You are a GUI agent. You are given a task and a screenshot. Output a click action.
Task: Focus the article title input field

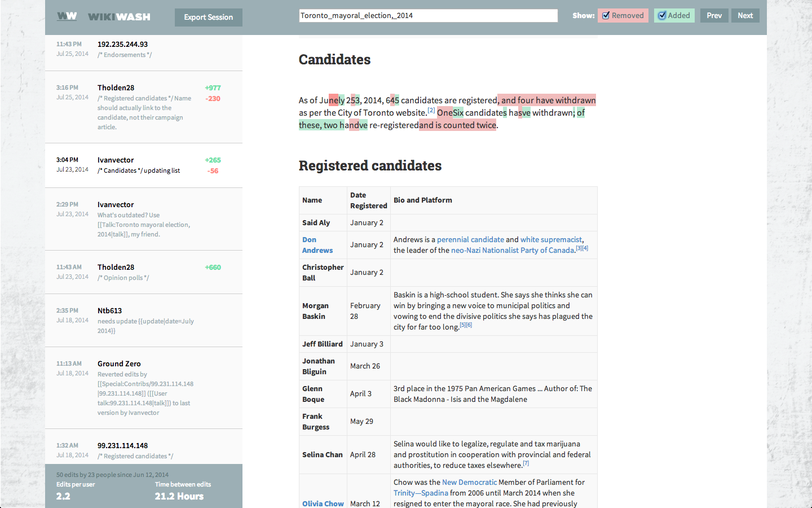coord(428,15)
